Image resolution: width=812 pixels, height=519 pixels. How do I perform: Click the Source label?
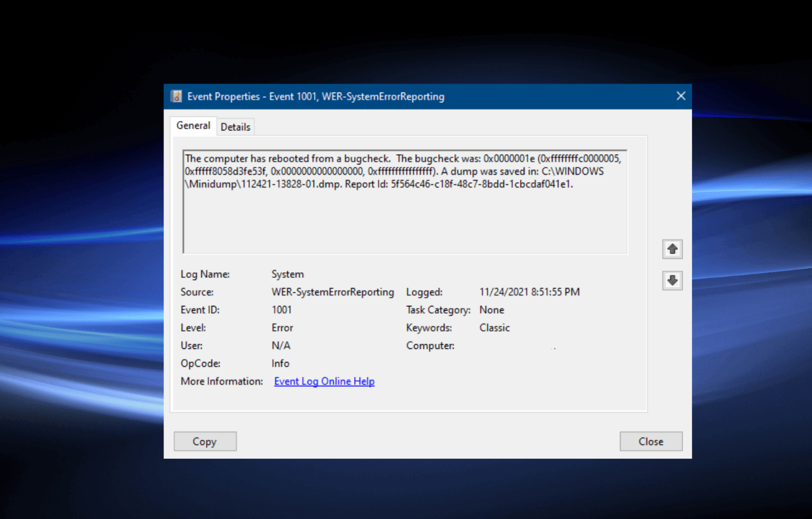197,292
